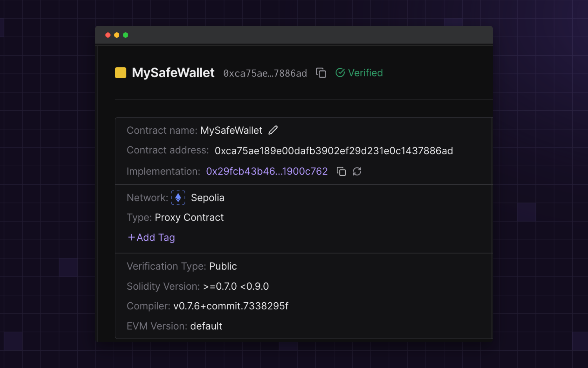Maximize the window with green button
The height and width of the screenshot is (368, 588).
point(126,35)
